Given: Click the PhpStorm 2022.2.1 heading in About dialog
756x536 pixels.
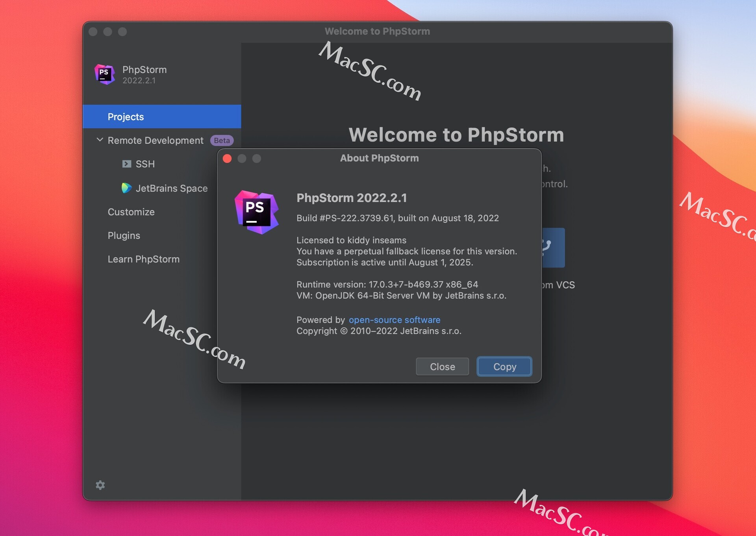Looking at the screenshot, I should tap(352, 198).
